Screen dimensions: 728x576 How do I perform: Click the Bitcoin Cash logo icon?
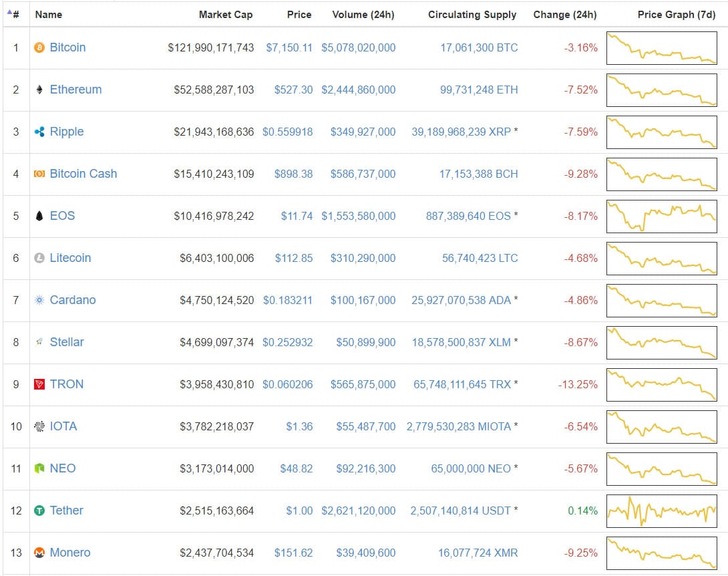click(x=39, y=174)
